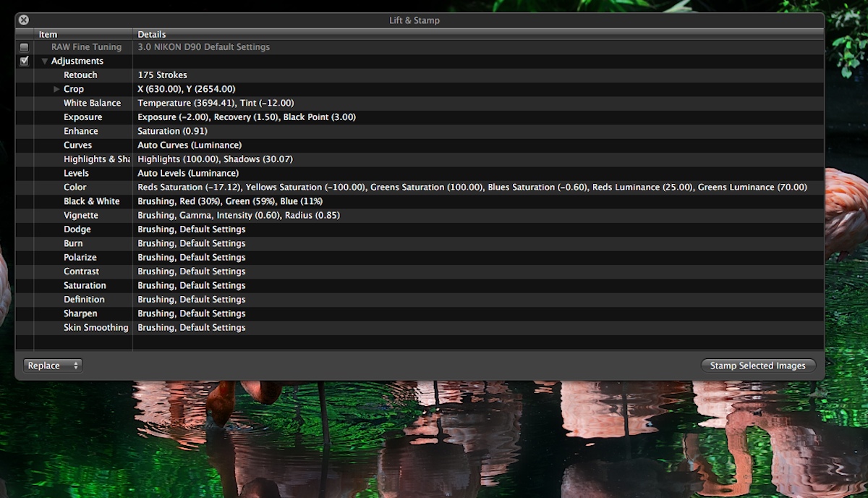The image size is (868, 498).
Task: Click the Details column header
Action: [x=152, y=34]
